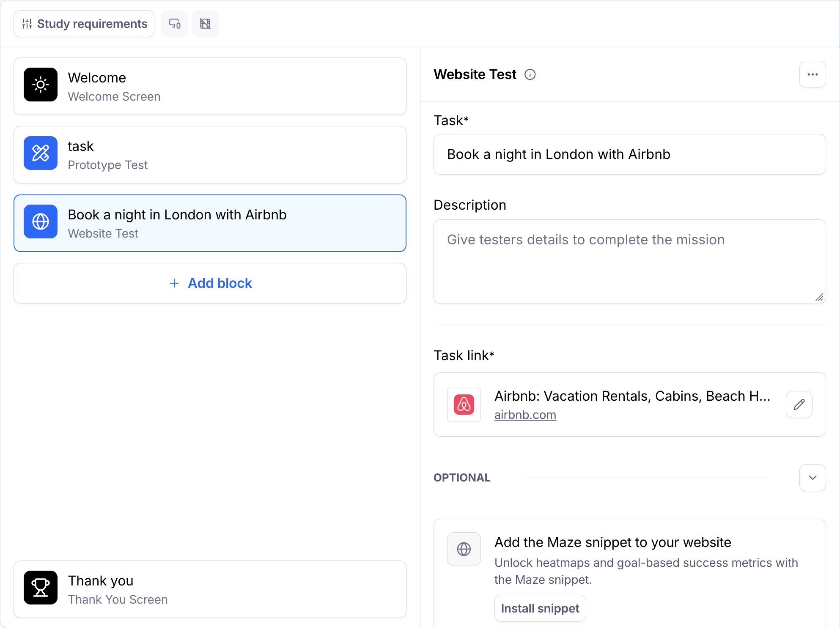840x629 pixels.
Task: Click Install snippet button
Action: point(540,608)
